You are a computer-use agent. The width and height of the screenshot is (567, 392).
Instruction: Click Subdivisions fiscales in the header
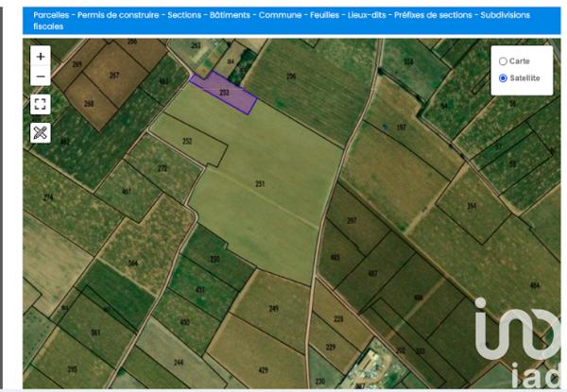coord(57,26)
